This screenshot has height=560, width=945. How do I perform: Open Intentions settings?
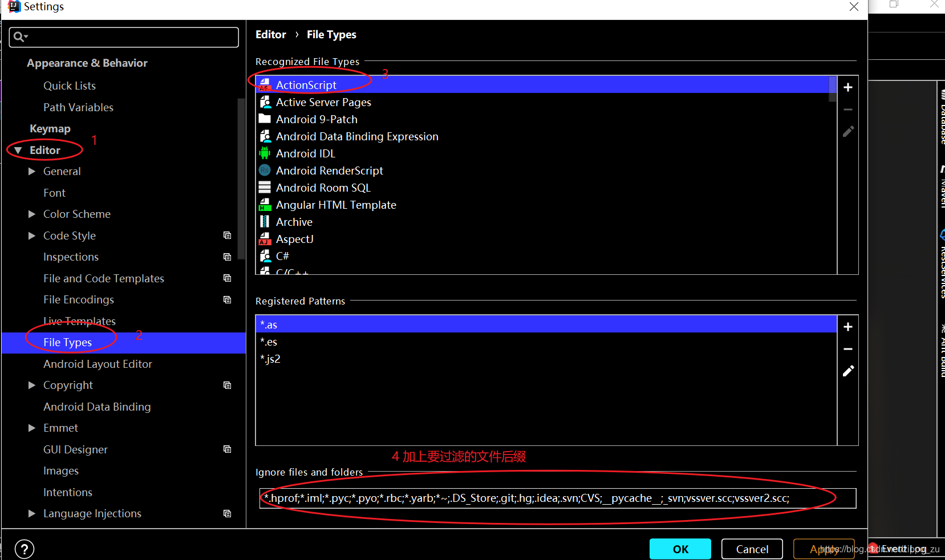68,492
